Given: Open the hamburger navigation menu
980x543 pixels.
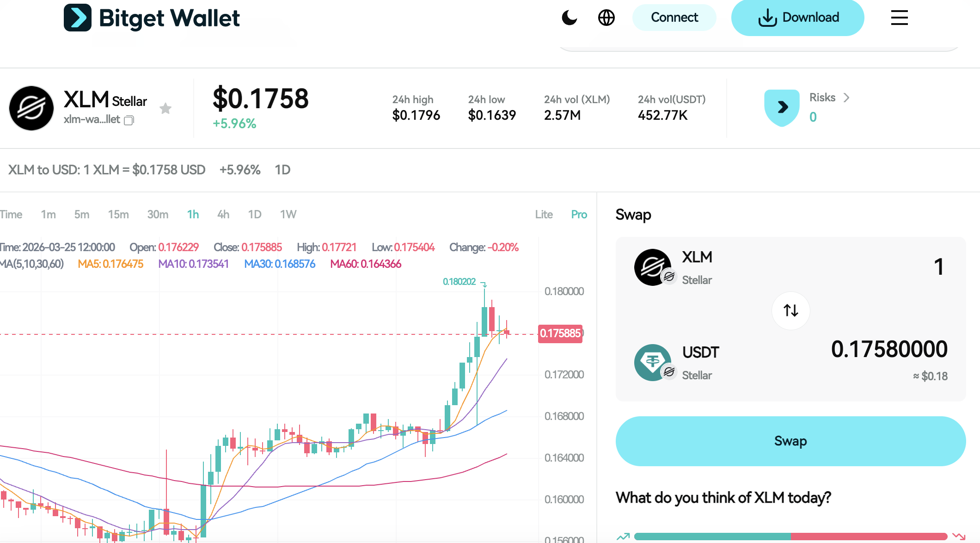Looking at the screenshot, I should [x=899, y=18].
